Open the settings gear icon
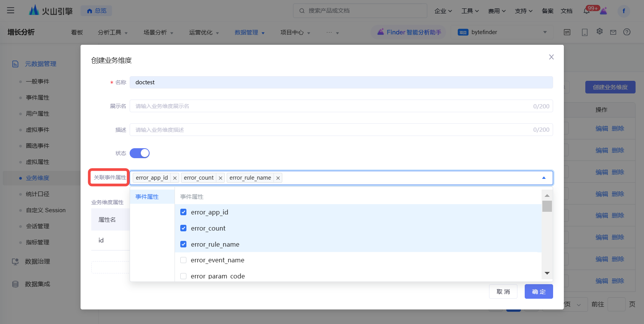The width and height of the screenshot is (644, 324). (600, 32)
